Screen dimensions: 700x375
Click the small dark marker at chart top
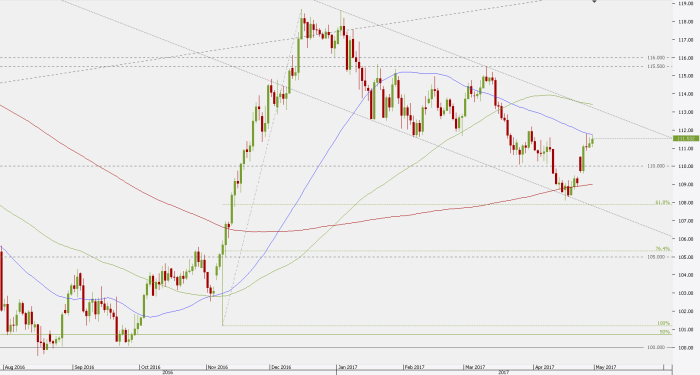pos(594,1)
